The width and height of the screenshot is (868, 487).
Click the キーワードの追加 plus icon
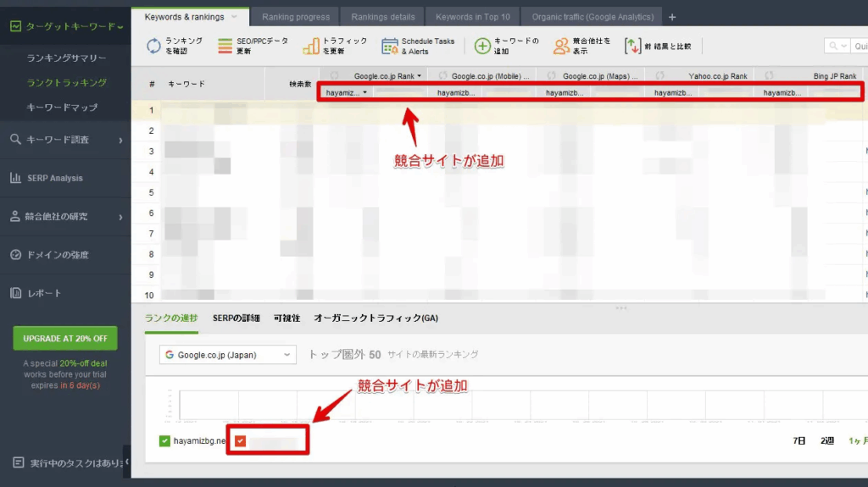point(481,46)
